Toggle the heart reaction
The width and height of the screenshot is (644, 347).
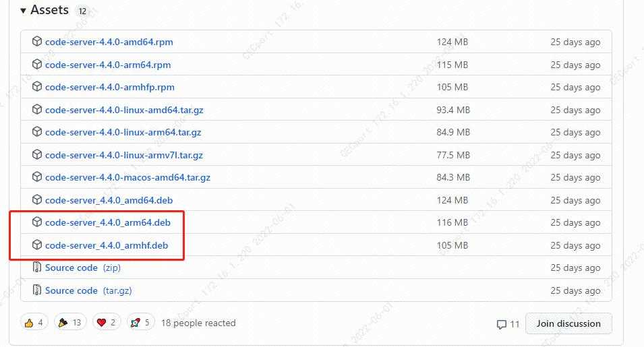coord(107,323)
